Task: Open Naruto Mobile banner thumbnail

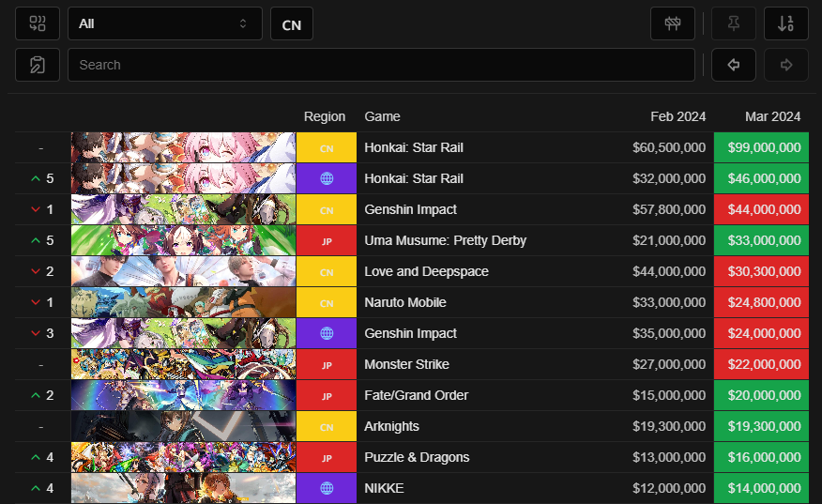Action: pos(184,302)
